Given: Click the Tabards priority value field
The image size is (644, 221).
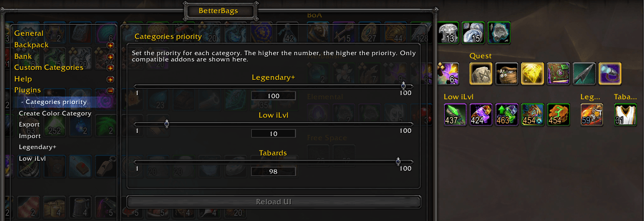Looking at the screenshot, I should click(x=273, y=171).
